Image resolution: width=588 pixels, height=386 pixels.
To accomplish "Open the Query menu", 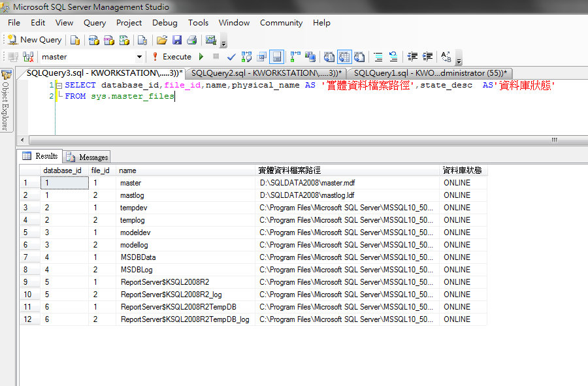I will (x=95, y=23).
